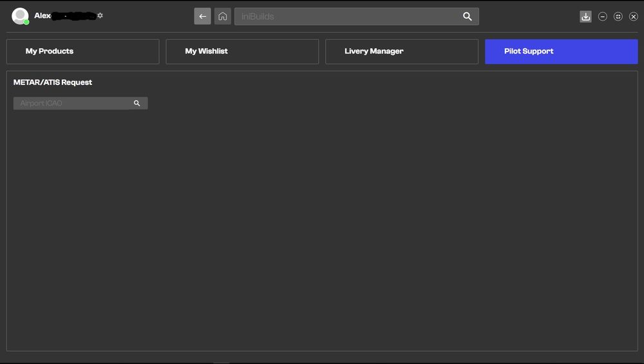
Task: Click the magnifier in the iniBuilds search bar
Action: pos(468,16)
